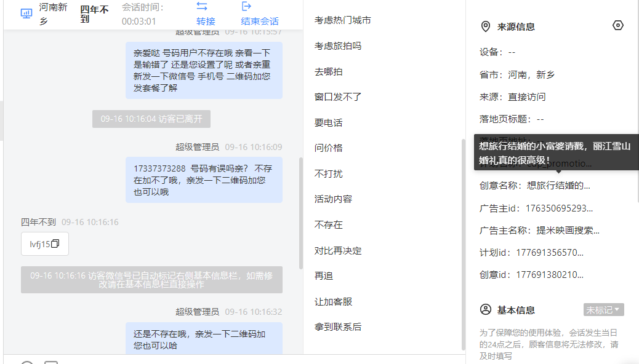The height and width of the screenshot is (364, 639).
Task: Click the user avatar icon beside 基本信息
Action: tap(485, 309)
